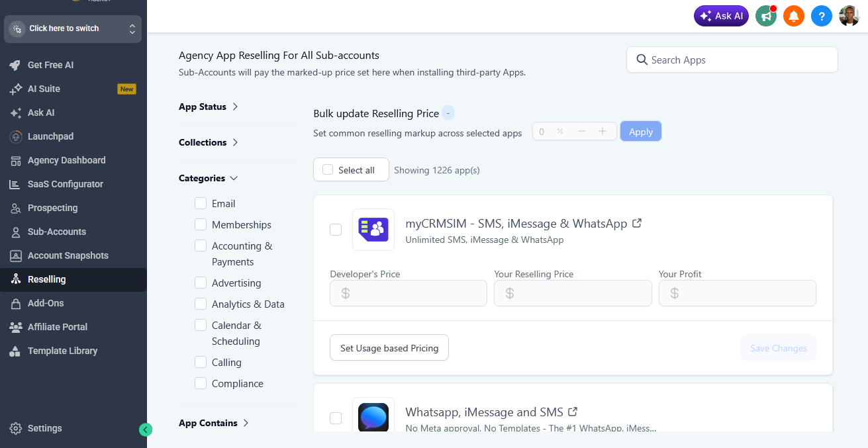
Task: Open the user profile avatar
Action: coord(849,16)
